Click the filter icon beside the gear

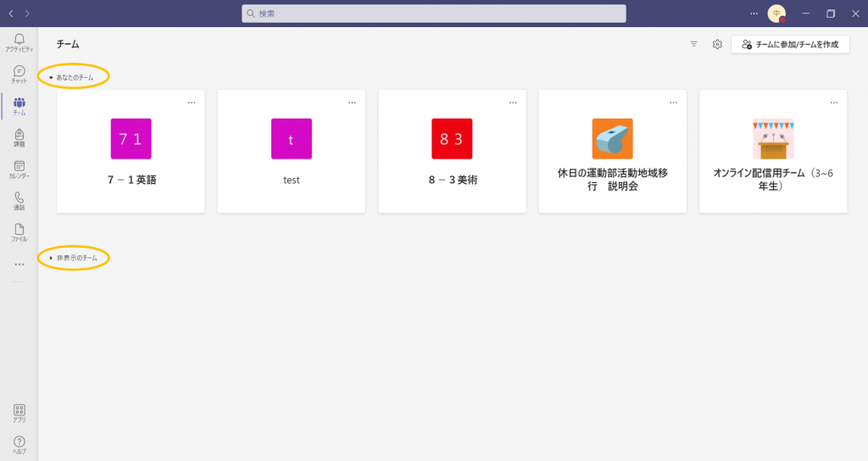click(694, 44)
